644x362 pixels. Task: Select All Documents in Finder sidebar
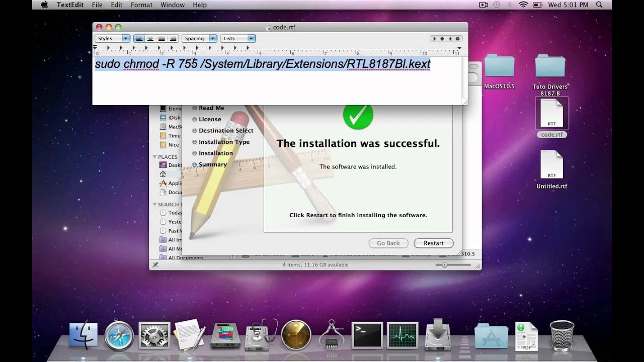point(181,257)
